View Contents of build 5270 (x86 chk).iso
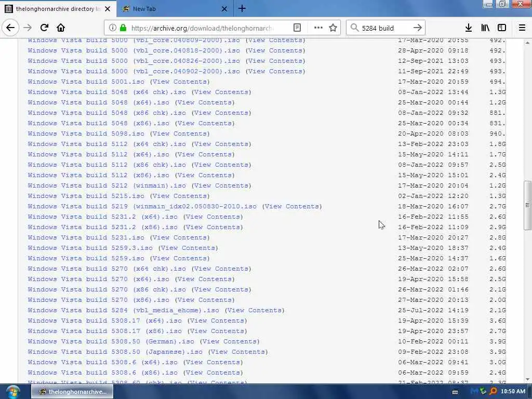 coord(221,289)
